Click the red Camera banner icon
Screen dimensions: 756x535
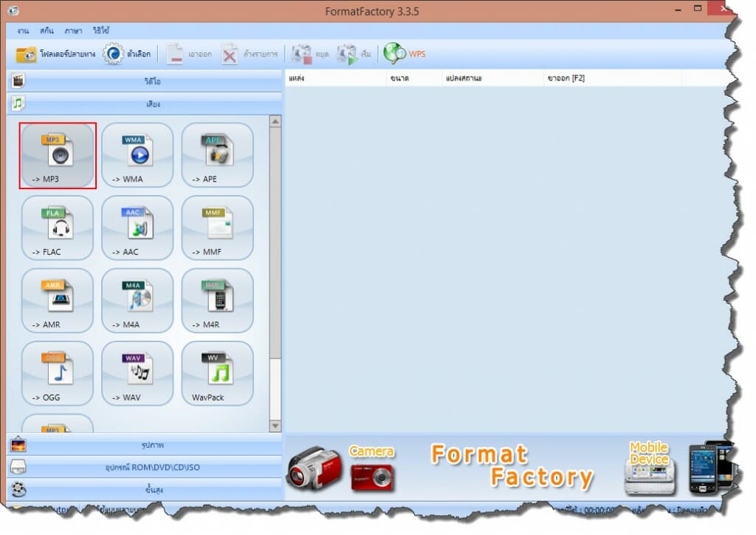click(372, 477)
